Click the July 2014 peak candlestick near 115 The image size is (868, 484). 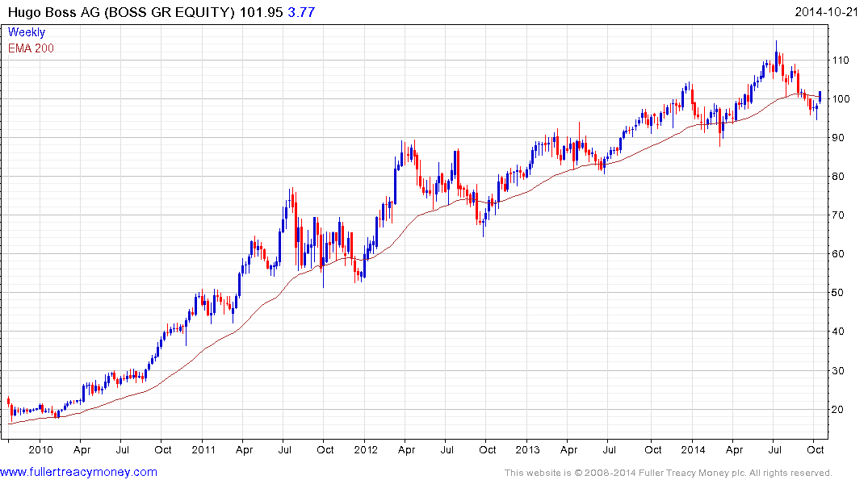point(776,56)
